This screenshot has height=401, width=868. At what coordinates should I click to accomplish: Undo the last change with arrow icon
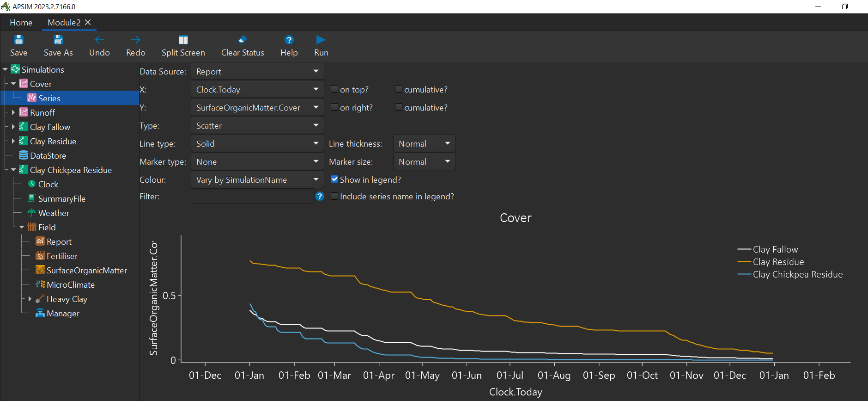99,40
